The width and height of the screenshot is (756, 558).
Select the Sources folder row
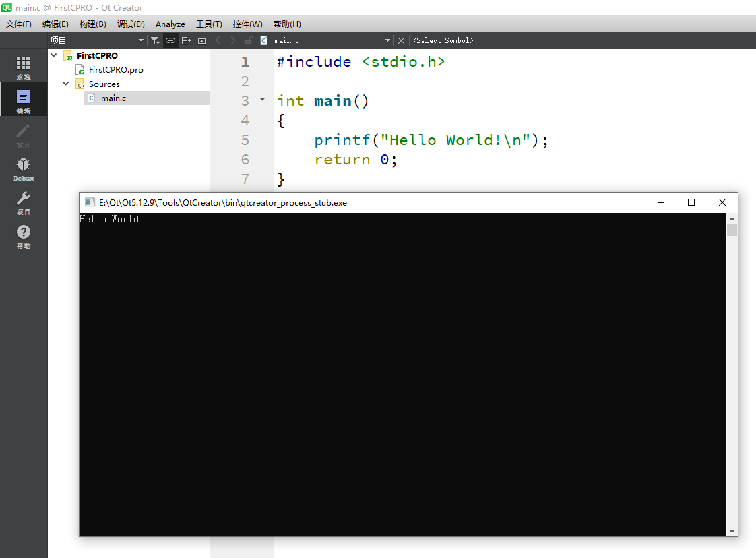pos(104,84)
